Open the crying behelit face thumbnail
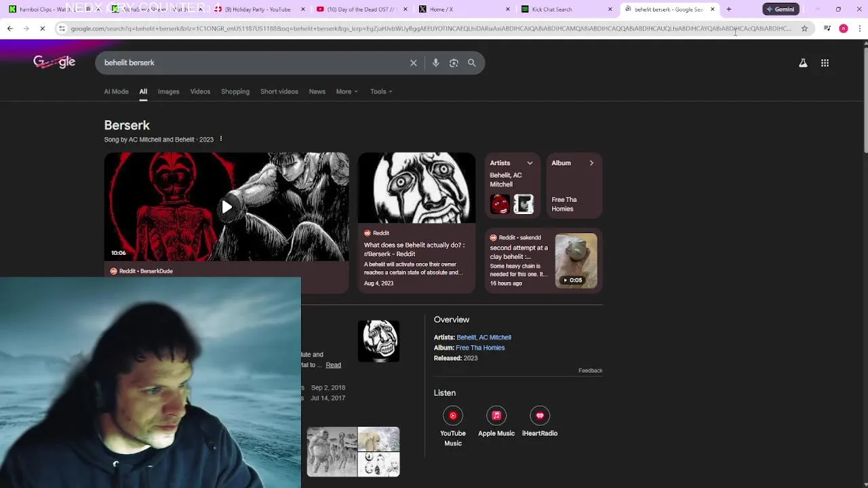 tap(416, 188)
